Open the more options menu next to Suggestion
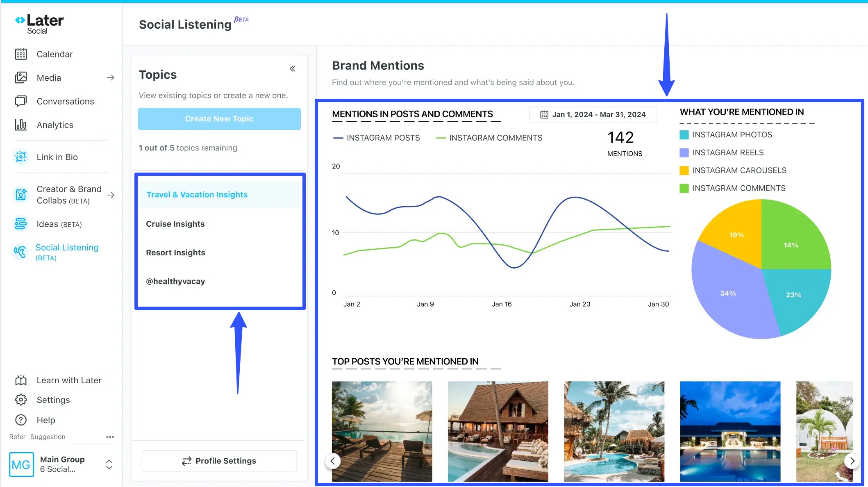This screenshot has height=487, width=868. [x=109, y=437]
